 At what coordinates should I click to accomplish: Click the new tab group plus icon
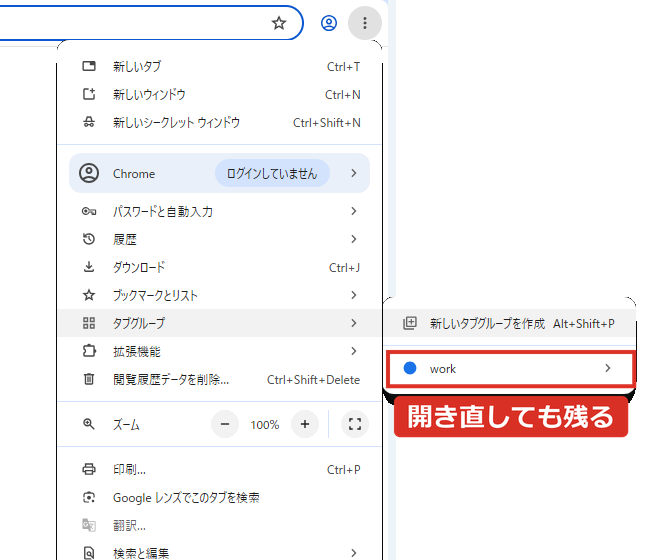pyautogui.click(x=410, y=323)
